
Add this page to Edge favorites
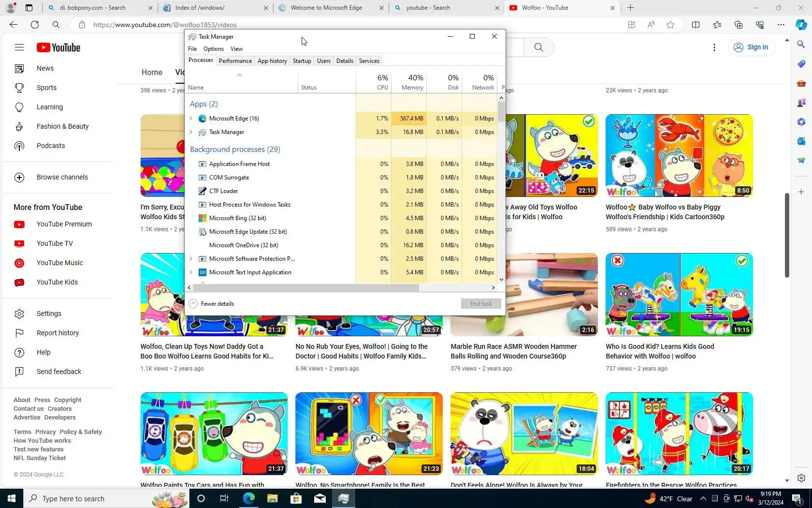(670, 25)
